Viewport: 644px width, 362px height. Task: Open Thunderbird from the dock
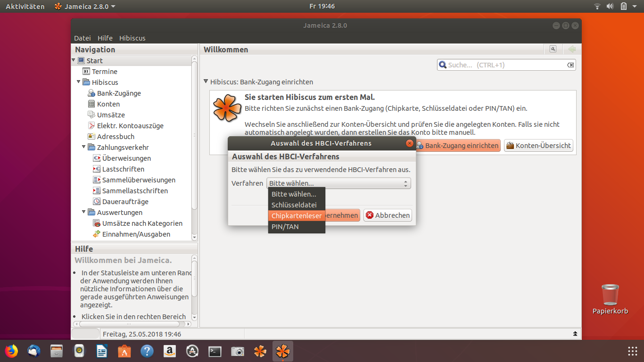tap(34, 351)
